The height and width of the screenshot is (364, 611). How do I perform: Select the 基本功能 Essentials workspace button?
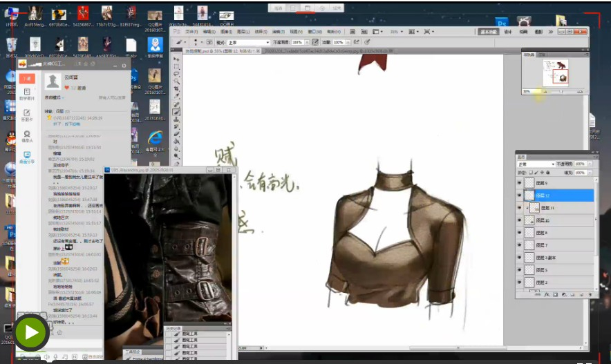[488, 32]
